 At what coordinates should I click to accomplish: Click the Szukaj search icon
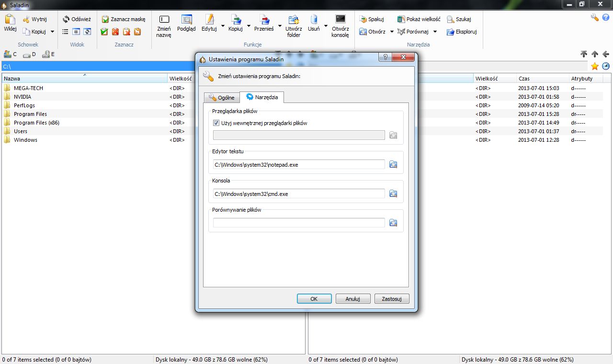click(451, 19)
